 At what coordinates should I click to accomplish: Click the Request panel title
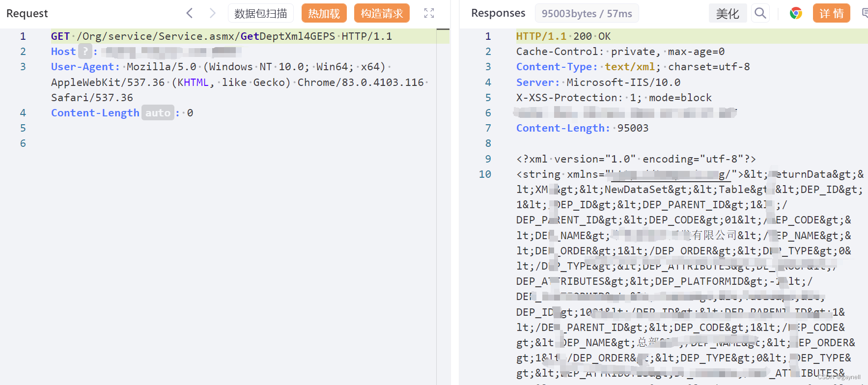[27, 13]
